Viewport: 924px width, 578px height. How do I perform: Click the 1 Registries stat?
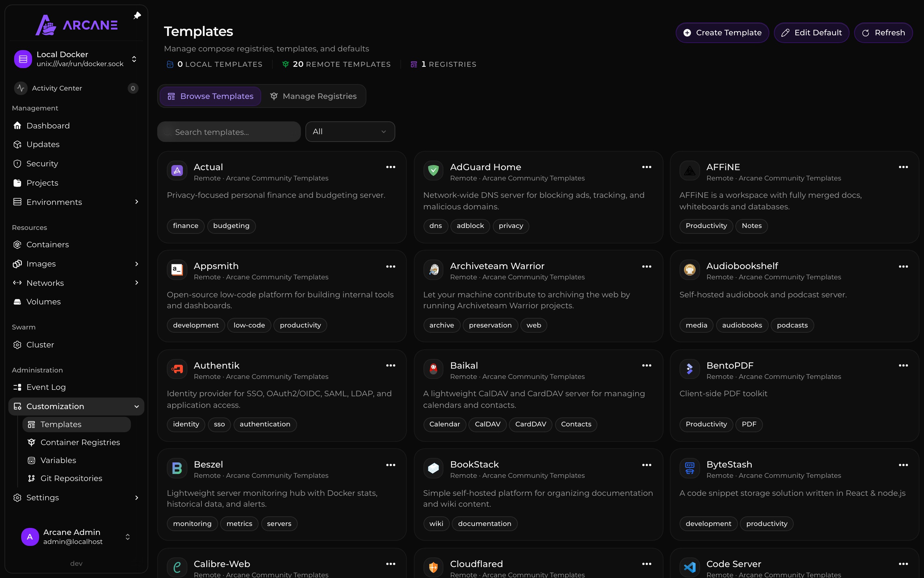coord(443,64)
